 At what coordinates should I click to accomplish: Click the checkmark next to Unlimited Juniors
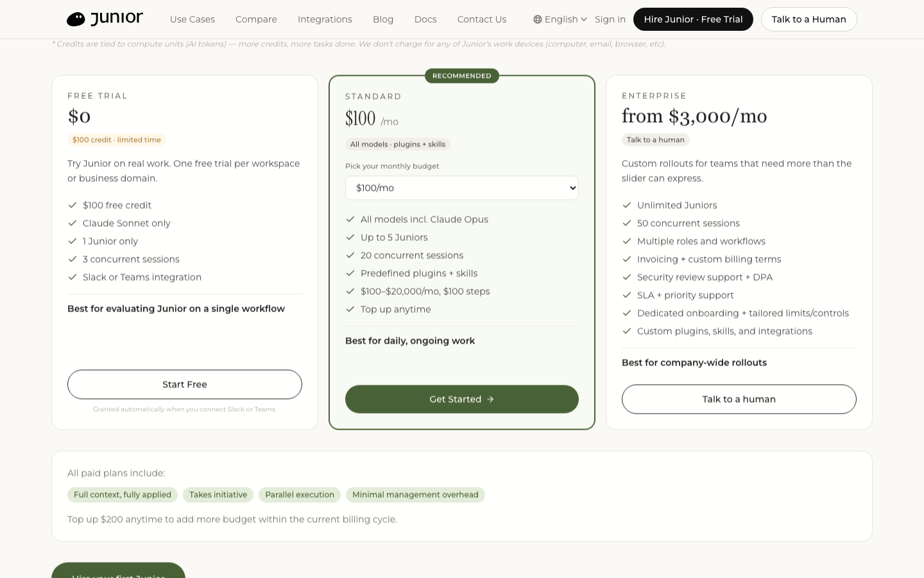pos(627,206)
